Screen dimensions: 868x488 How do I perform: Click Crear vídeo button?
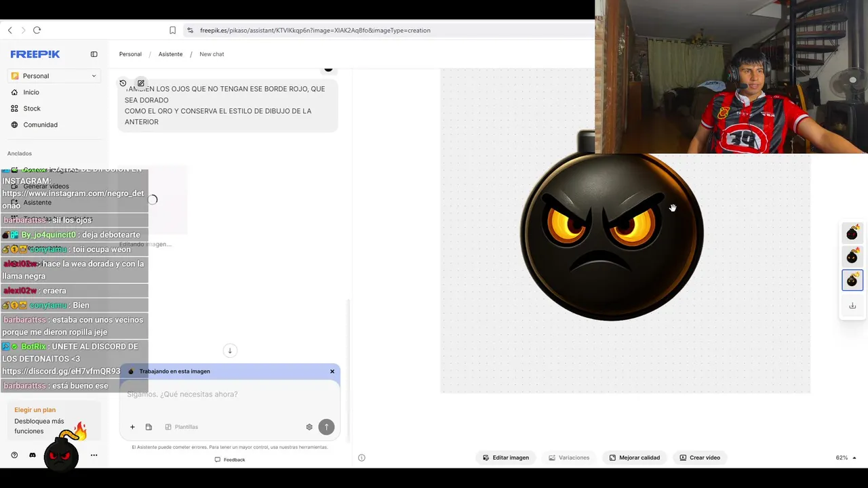pyautogui.click(x=701, y=457)
